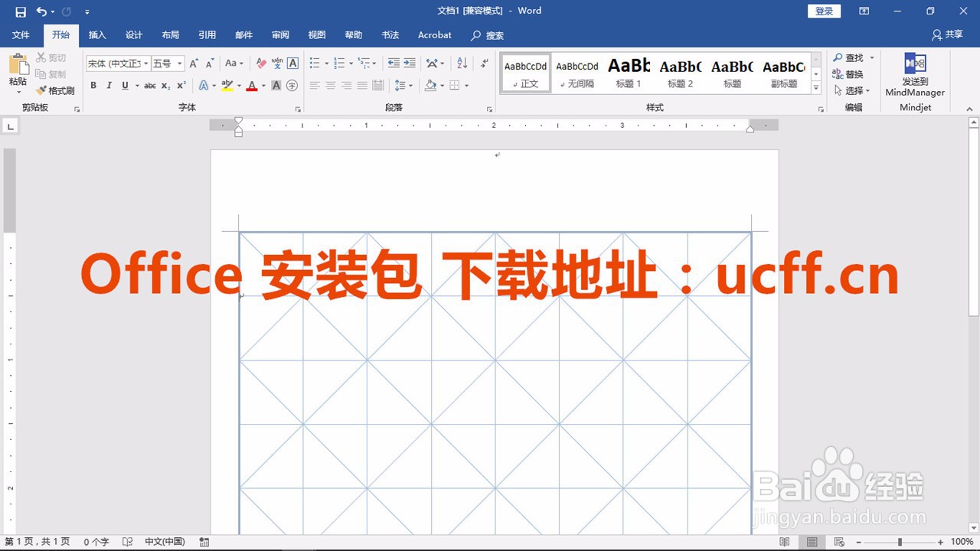Shrink font size icon

tap(210, 64)
